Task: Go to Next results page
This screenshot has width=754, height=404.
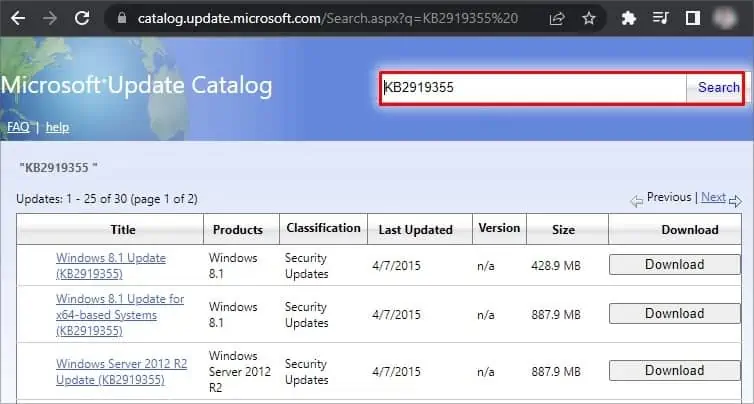Action: click(713, 197)
